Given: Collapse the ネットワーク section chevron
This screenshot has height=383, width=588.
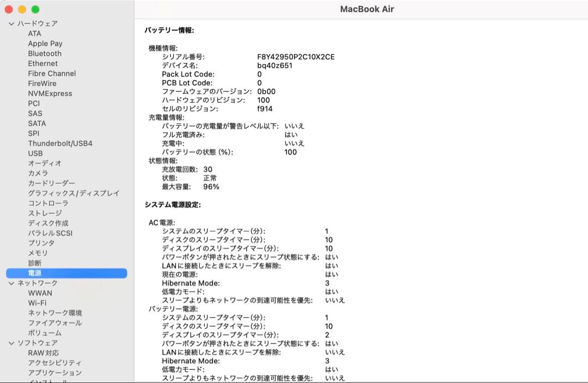Looking at the screenshot, I should click(11, 283).
